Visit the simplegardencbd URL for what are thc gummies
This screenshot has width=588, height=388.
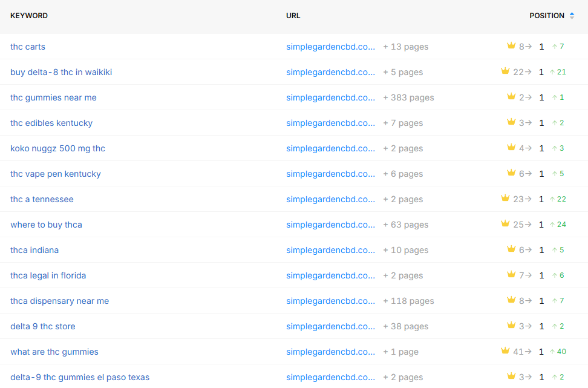click(330, 352)
